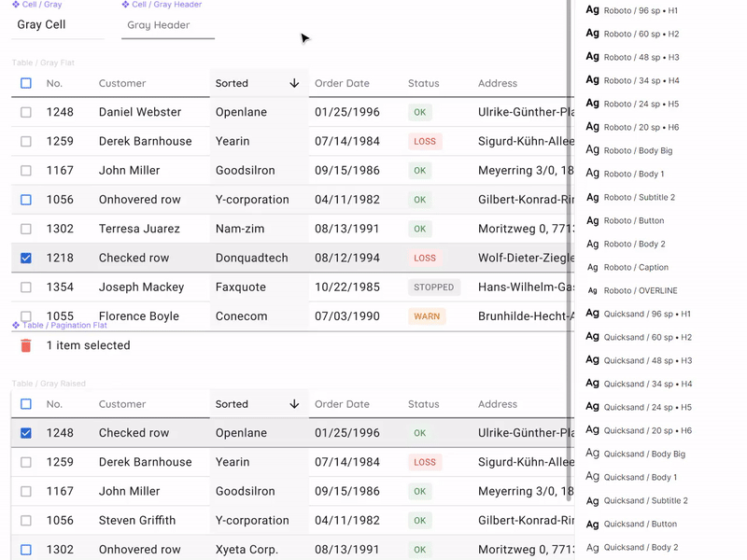Uncheck the checked row 1218 checkbox
Image resolution: width=747 pixels, height=560 pixels.
26,259
